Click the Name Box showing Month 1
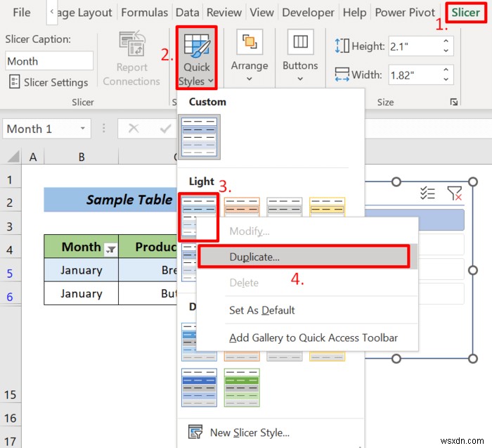 [x=41, y=129]
